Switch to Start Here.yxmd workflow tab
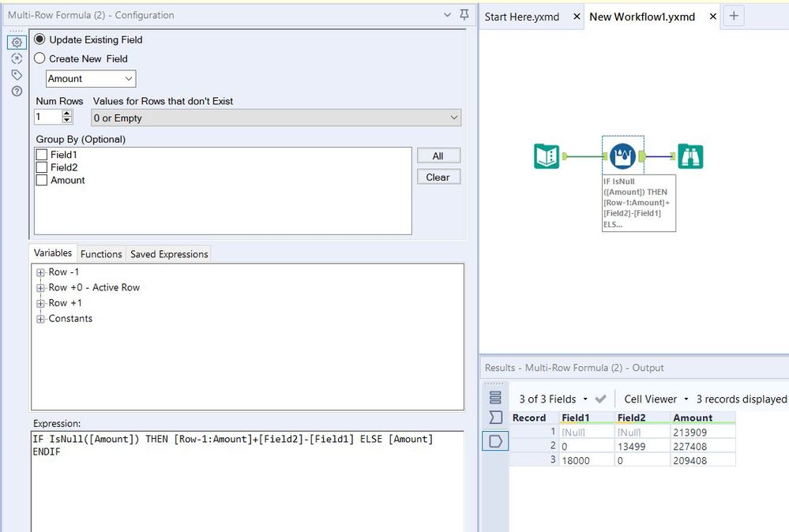The image size is (789, 532). pos(522,17)
